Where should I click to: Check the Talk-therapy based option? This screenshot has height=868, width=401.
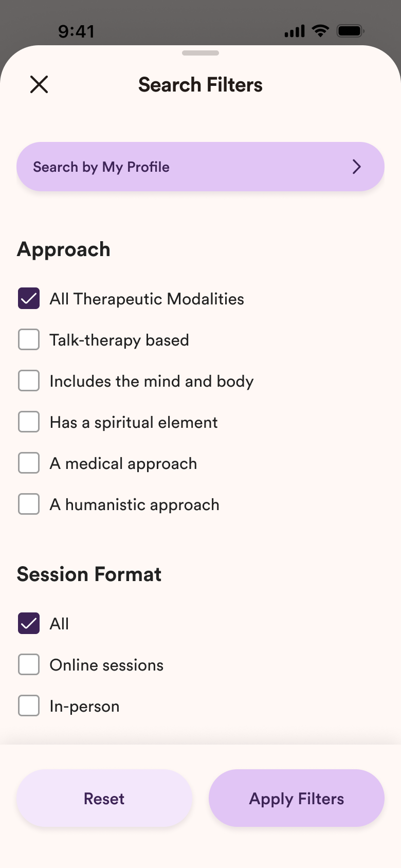pos(29,339)
